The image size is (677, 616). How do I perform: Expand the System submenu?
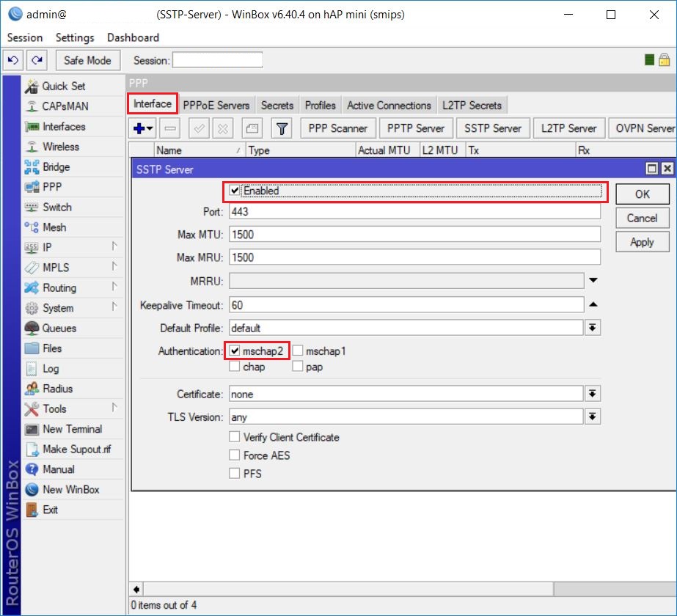[114, 307]
